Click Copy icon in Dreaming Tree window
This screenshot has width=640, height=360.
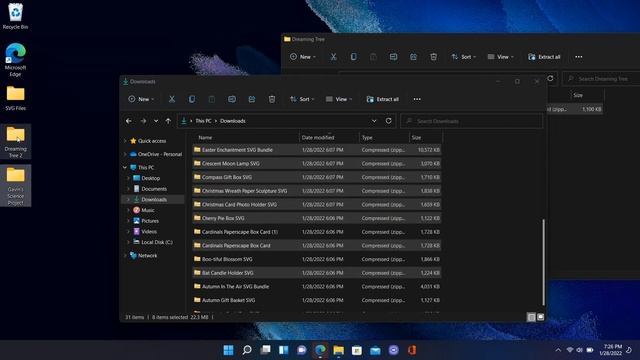tap(353, 57)
